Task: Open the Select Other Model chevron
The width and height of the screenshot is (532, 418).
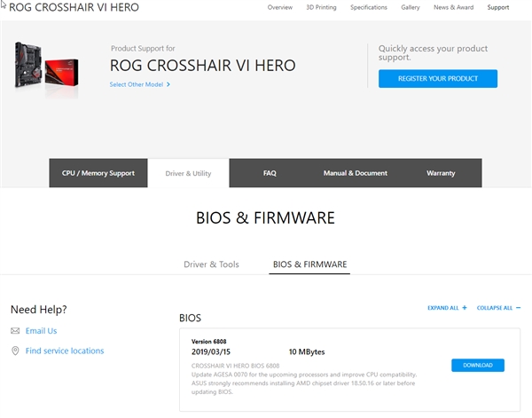Action: tap(168, 85)
